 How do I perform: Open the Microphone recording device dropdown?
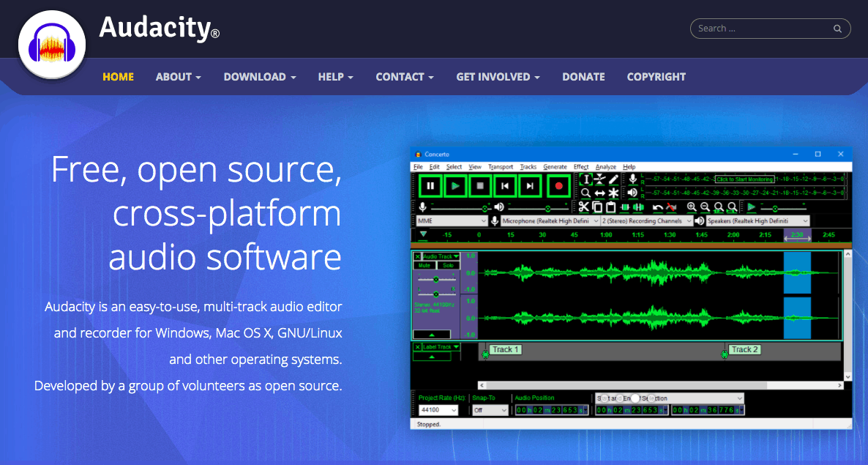550,221
